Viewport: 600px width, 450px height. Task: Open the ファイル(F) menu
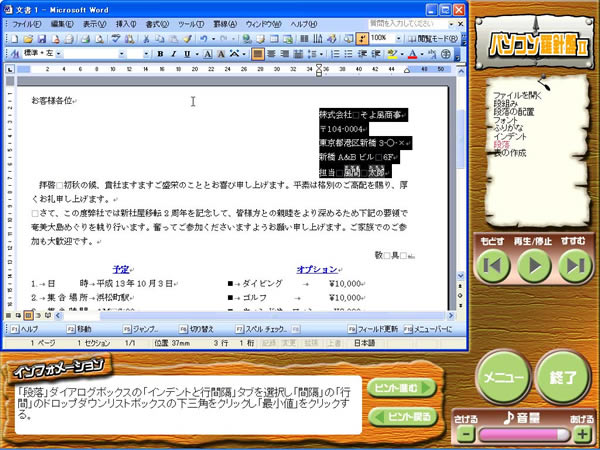26,24
